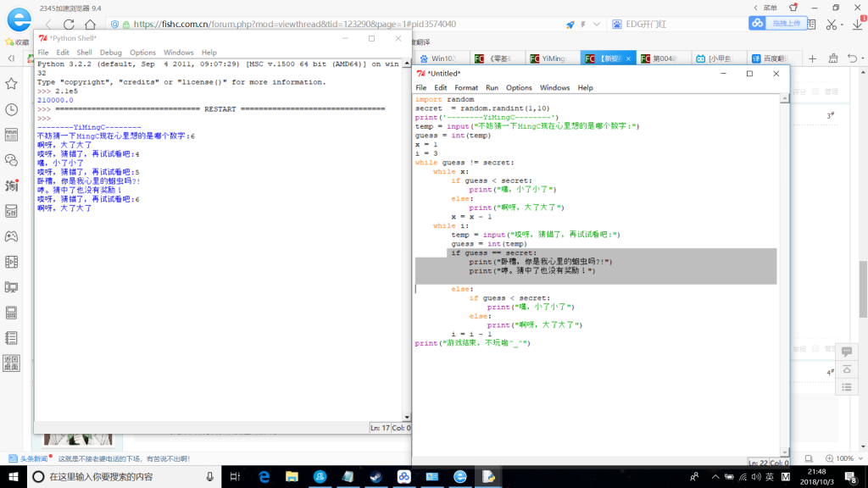Click the taskbar search microphone
The width and height of the screenshot is (868, 488).
point(210,476)
